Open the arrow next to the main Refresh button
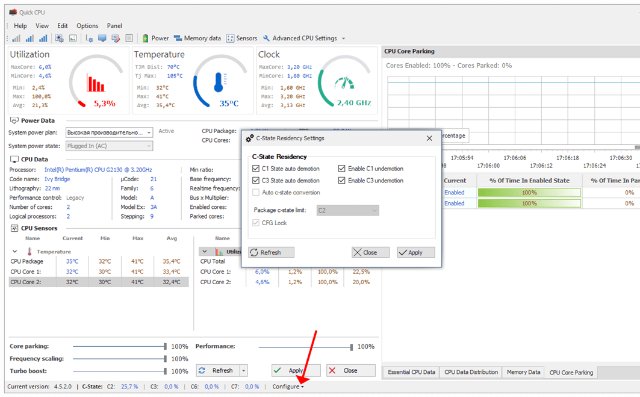This screenshot has height=397, width=640. (243, 370)
